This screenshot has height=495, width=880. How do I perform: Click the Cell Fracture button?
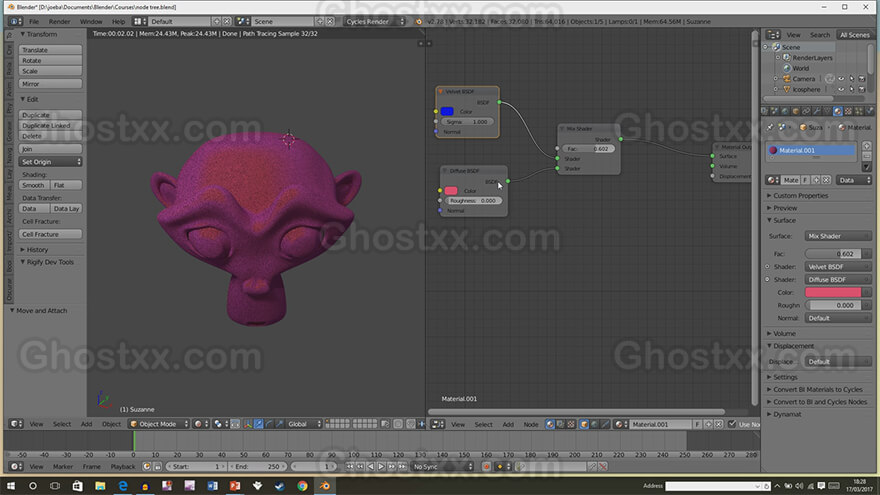51,234
